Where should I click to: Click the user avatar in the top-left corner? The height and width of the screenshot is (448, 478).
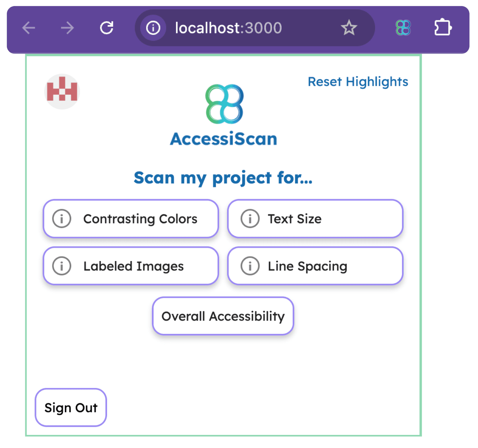tap(62, 92)
